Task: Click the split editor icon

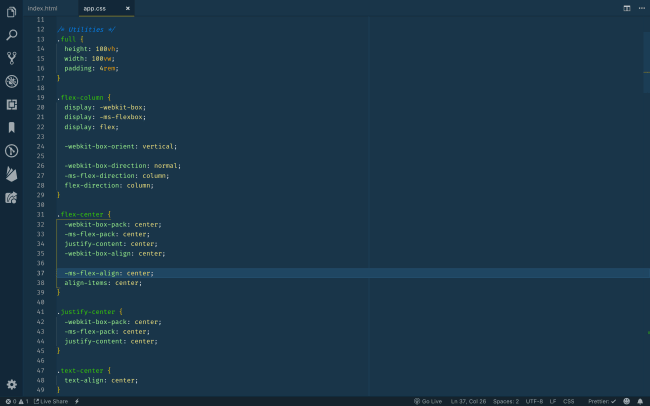Action: tap(627, 8)
